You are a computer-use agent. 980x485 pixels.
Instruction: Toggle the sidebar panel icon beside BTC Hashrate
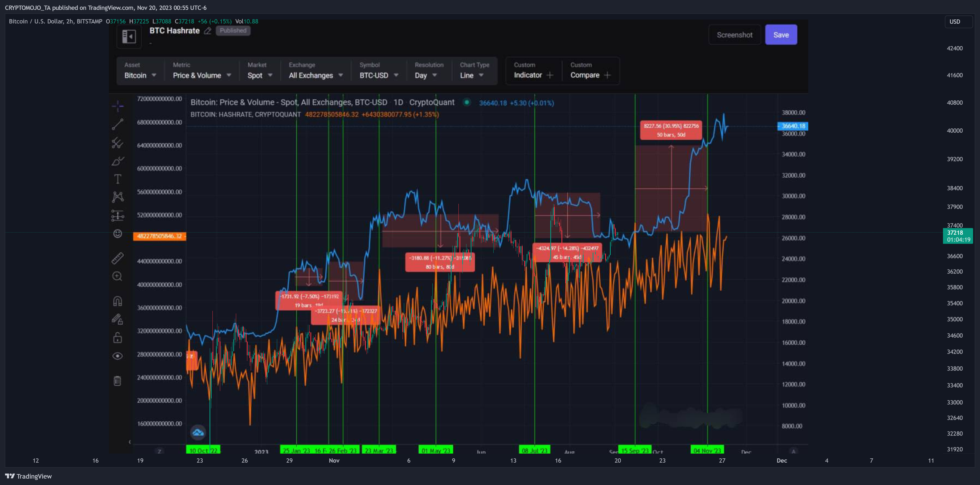click(x=129, y=36)
